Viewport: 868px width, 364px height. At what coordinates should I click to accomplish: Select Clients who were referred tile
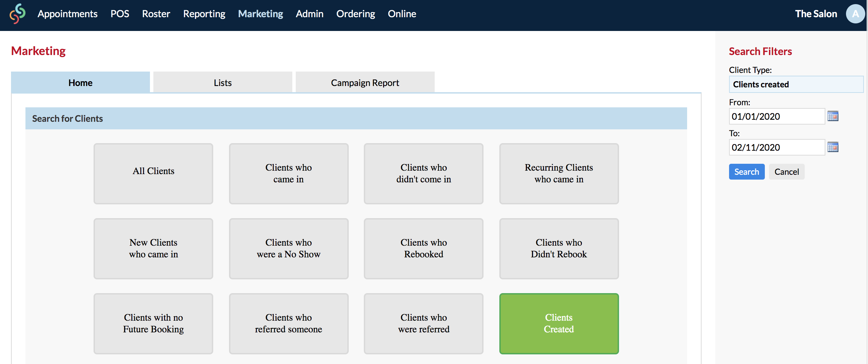[x=424, y=324]
